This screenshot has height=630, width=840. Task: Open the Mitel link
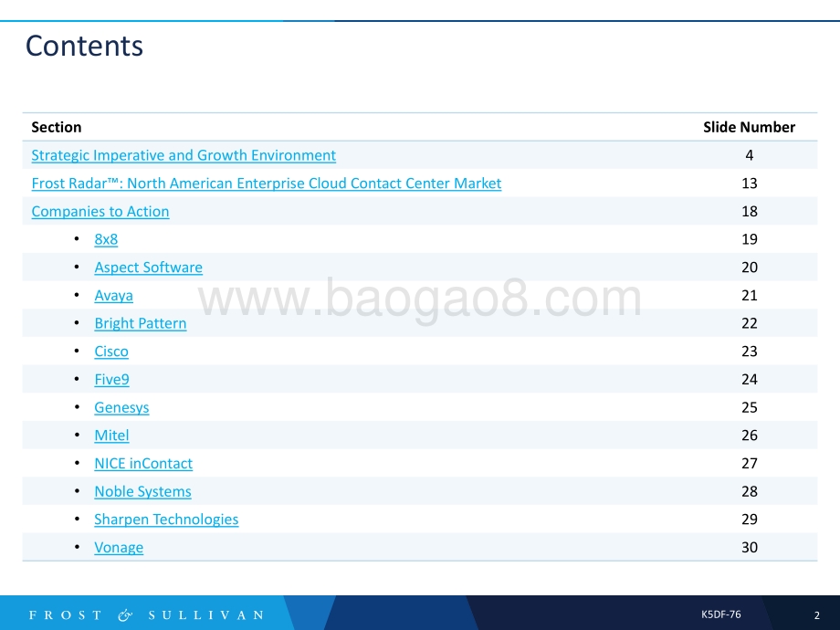111,436
